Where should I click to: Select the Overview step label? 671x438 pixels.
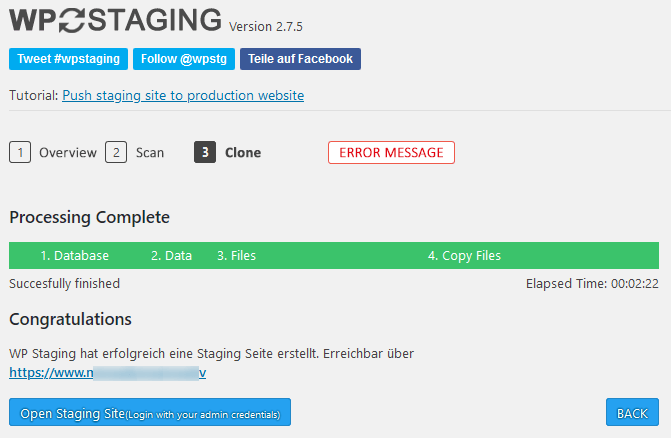68,153
